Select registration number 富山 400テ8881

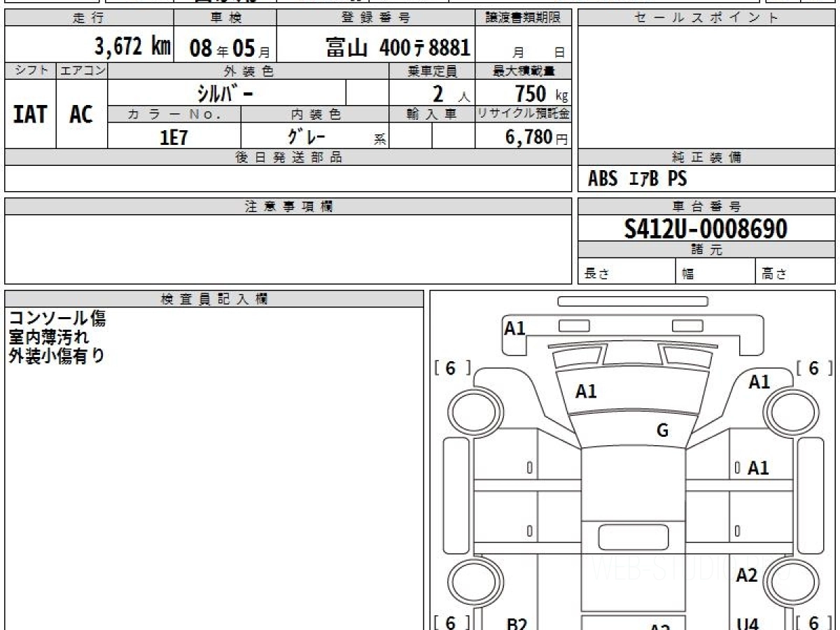point(398,47)
